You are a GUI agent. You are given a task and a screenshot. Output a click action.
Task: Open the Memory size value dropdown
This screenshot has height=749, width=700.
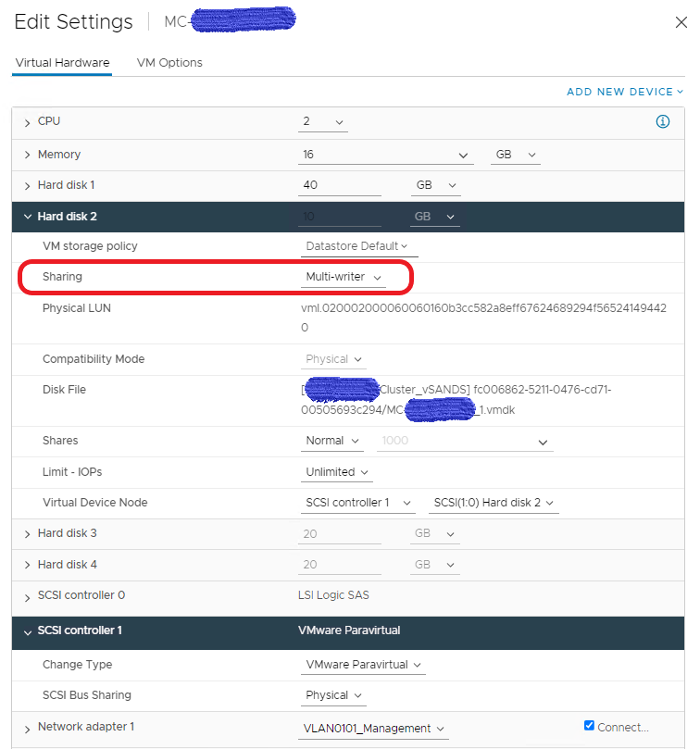coord(385,155)
